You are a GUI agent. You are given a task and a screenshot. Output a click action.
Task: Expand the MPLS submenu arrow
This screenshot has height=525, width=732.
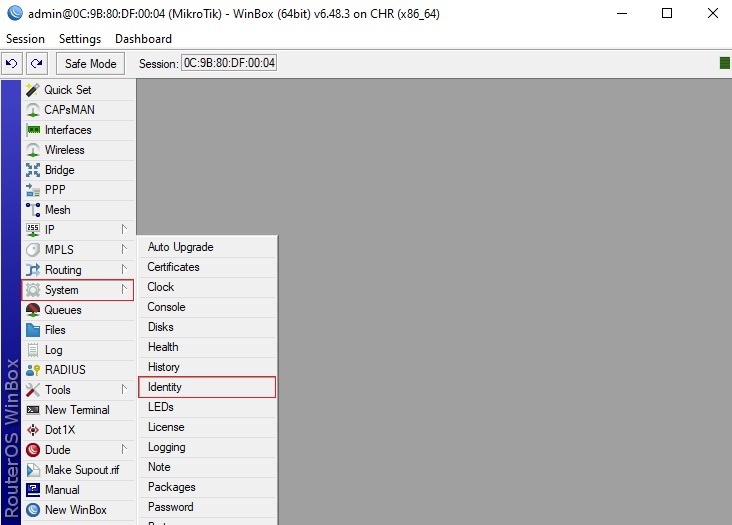(124, 249)
